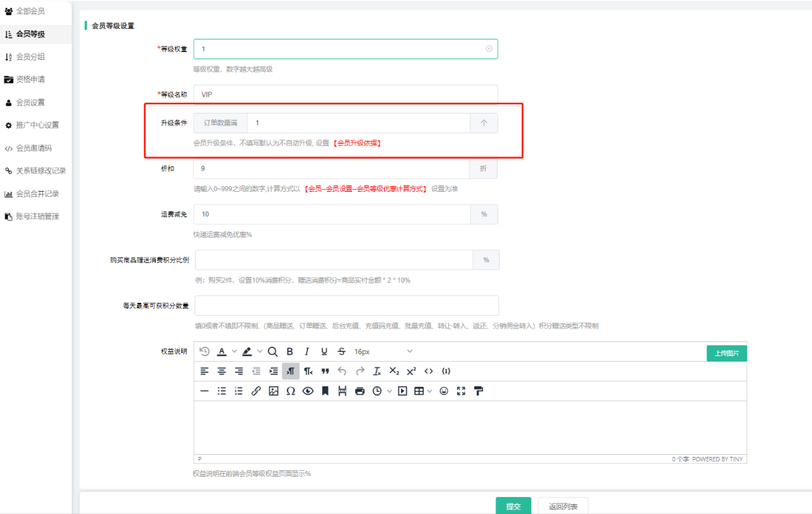
Task: Insert special character with the Omega icon
Action: 290,391
